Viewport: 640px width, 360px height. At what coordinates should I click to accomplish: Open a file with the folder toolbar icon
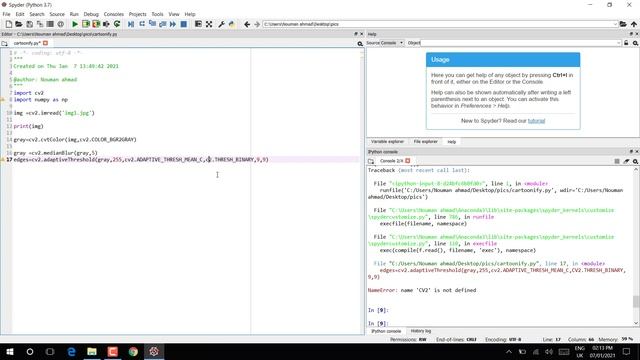19,24
